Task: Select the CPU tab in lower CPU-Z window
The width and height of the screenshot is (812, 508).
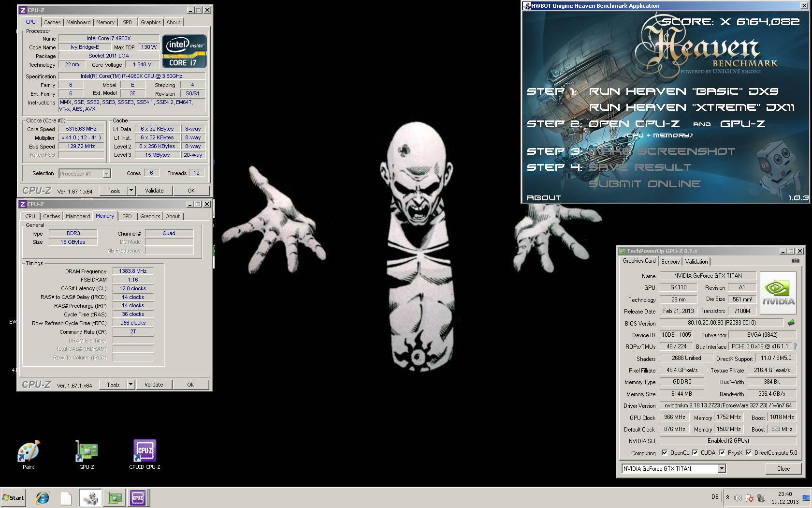Action: (x=30, y=216)
